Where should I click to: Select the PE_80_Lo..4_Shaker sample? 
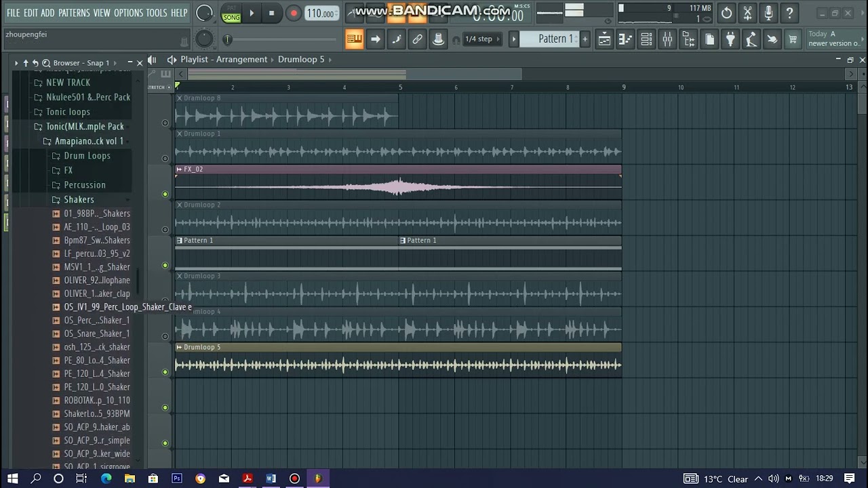(x=96, y=361)
